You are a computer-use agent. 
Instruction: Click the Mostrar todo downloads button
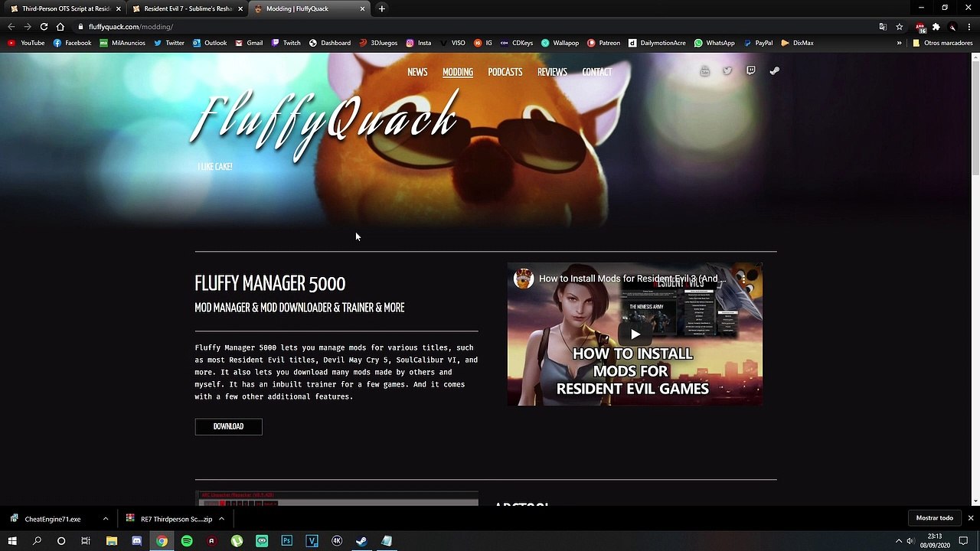click(935, 518)
